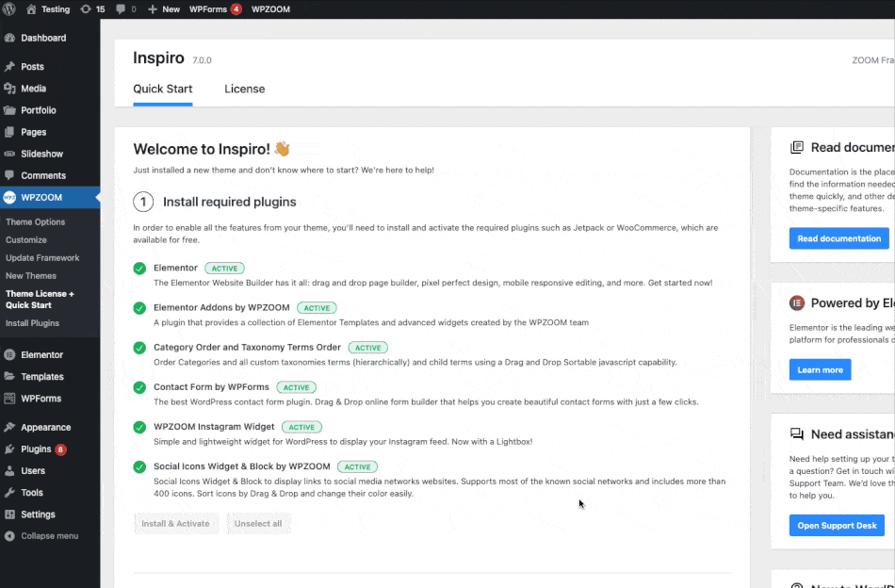
Task: Switch to the License tab
Action: pos(245,89)
